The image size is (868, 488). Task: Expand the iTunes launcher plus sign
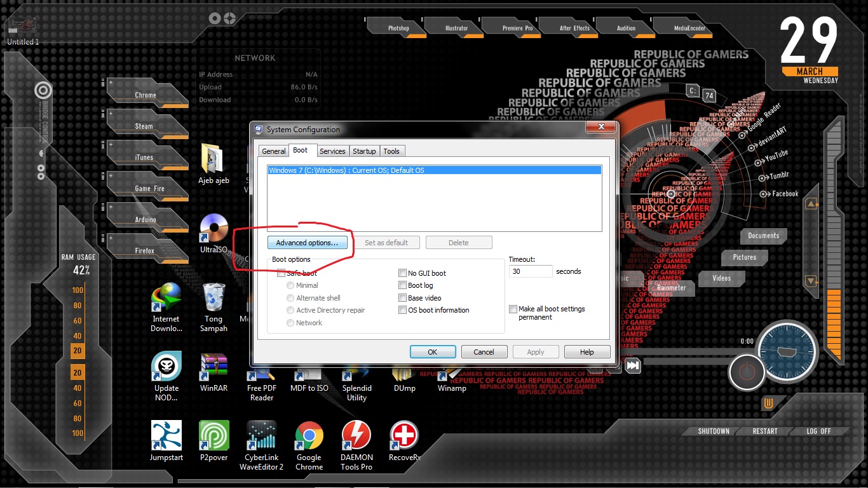coord(111,145)
